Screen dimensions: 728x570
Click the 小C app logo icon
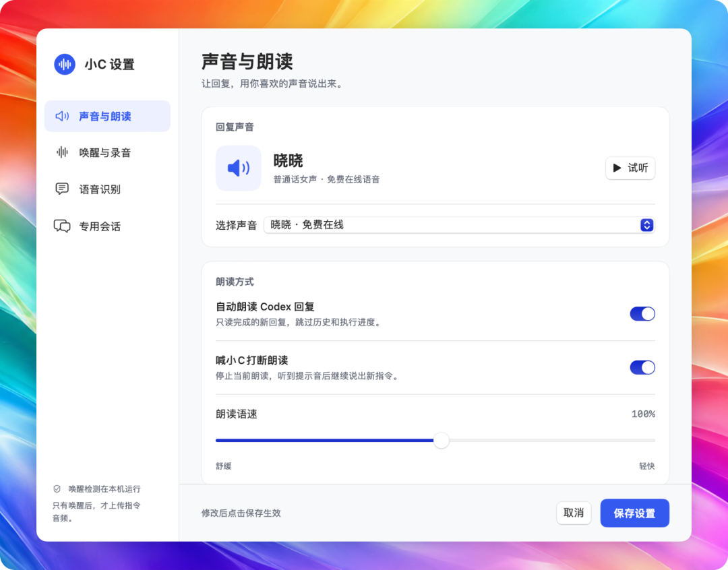65,64
